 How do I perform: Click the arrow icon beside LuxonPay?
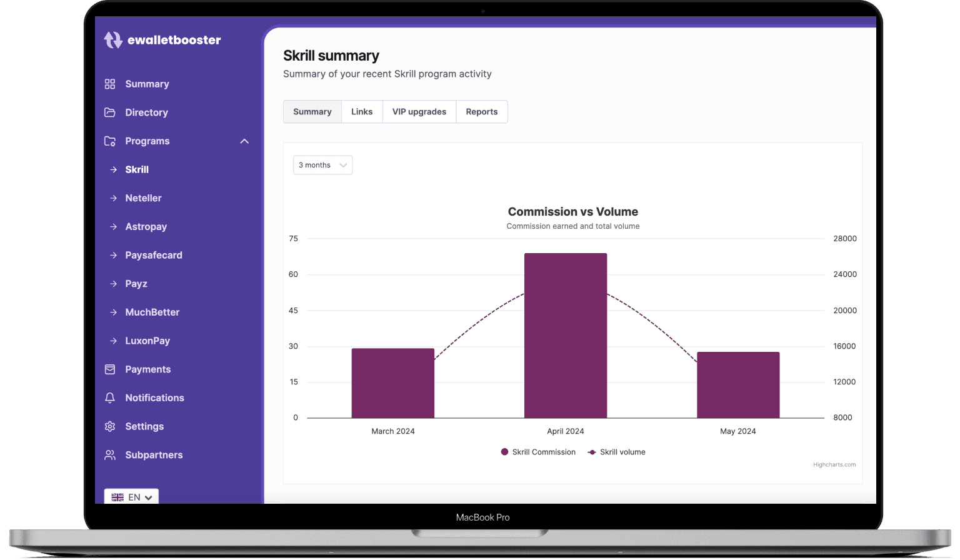tap(114, 341)
